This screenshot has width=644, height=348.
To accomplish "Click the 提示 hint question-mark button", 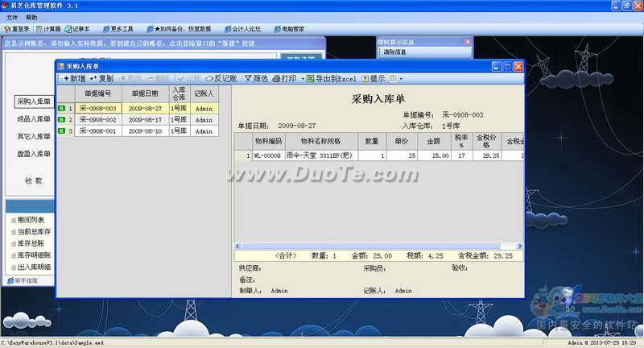I will click(374, 78).
